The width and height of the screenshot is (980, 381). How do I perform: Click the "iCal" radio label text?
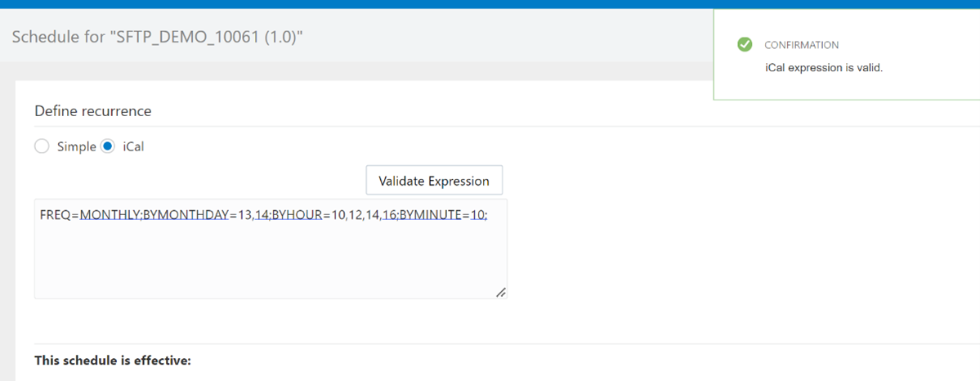pyautogui.click(x=134, y=147)
